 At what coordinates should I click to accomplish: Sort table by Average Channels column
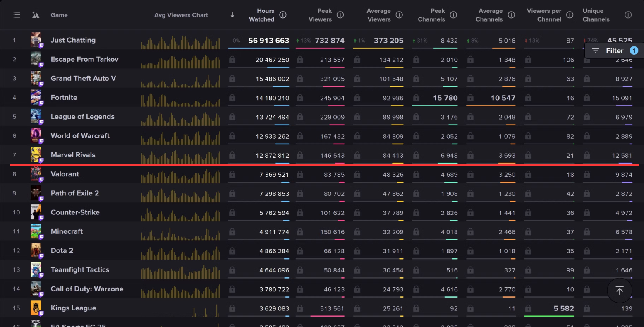pyautogui.click(x=490, y=15)
